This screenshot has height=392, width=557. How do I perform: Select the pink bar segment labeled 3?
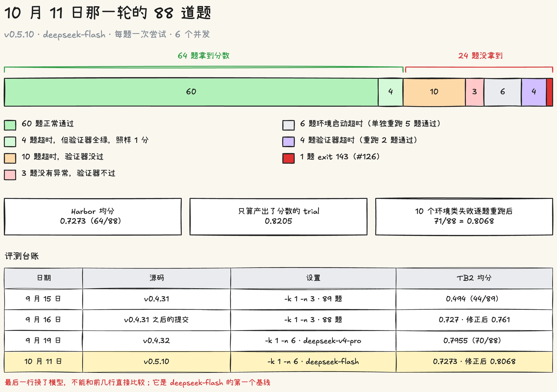[475, 92]
